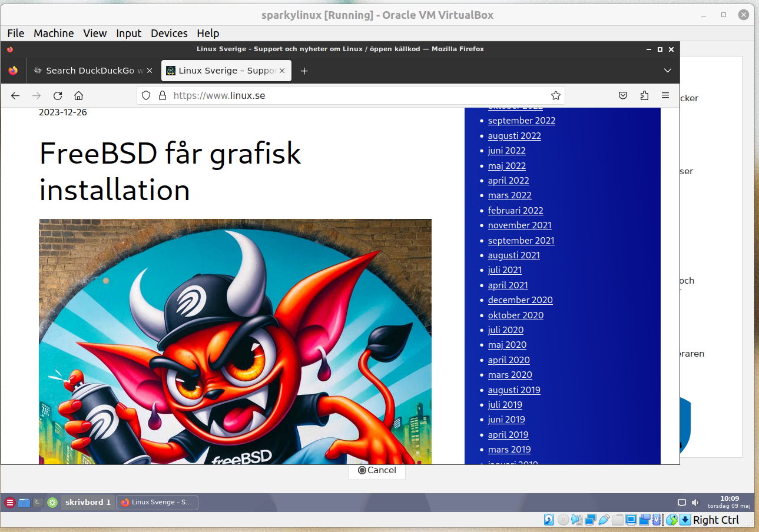The height and width of the screenshot is (532, 759).
Task: Open the augusti 2019 archive link
Action: tap(514, 390)
